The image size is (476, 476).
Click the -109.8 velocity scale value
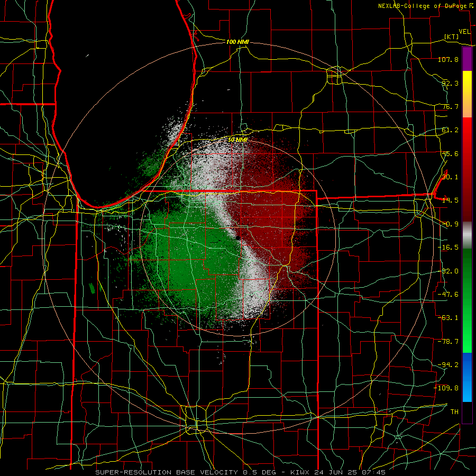point(446,388)
